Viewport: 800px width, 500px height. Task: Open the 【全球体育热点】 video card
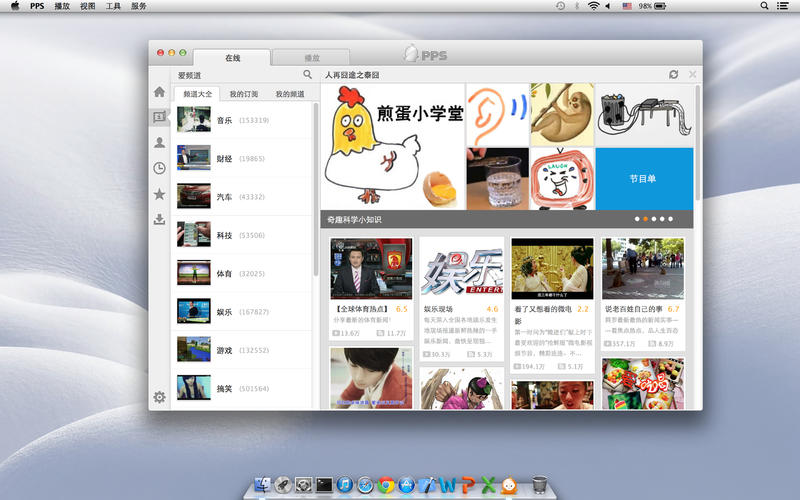click(371, 289)
